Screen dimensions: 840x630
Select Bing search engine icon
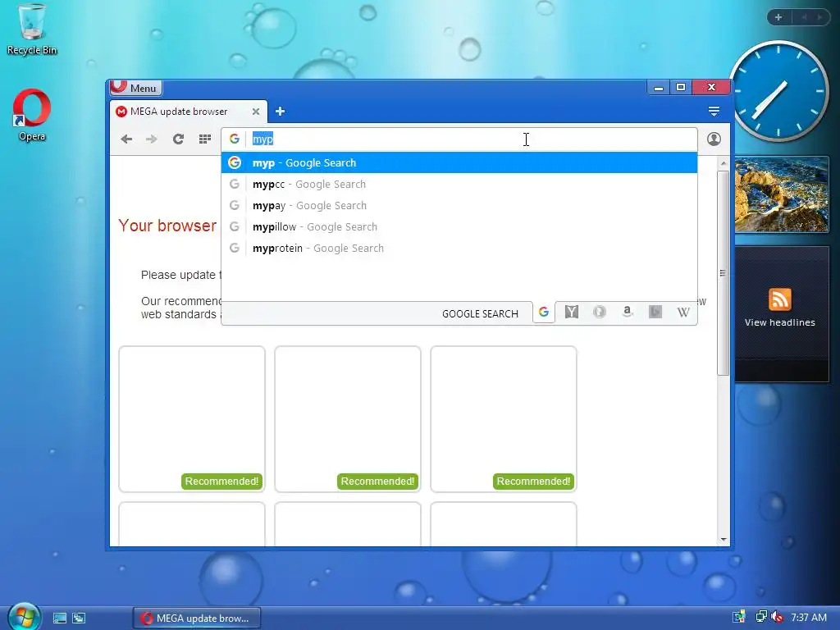655,312
